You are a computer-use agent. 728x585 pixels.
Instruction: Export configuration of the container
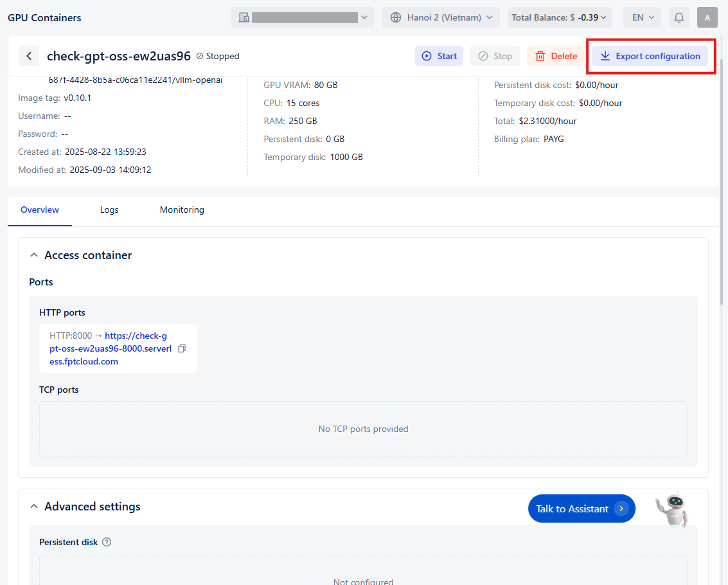pyautogui.click(x=650, y=56)
